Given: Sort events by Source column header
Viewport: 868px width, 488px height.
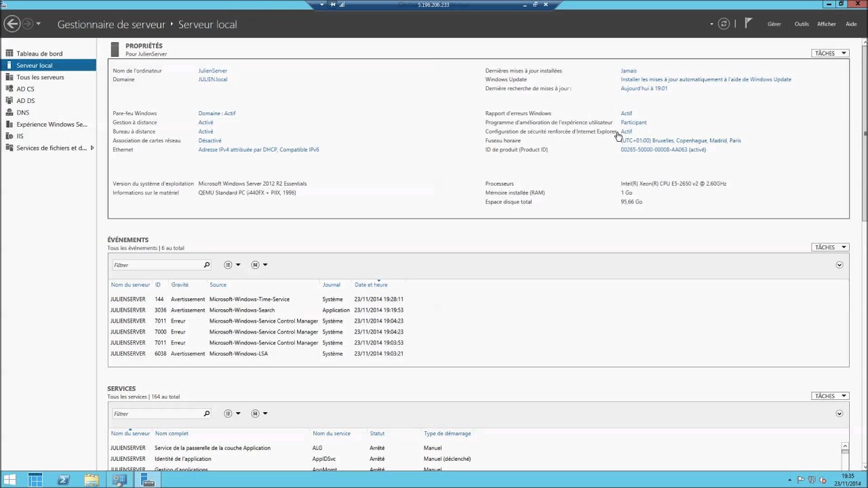Looking at the screenshot, I should 218,285.
